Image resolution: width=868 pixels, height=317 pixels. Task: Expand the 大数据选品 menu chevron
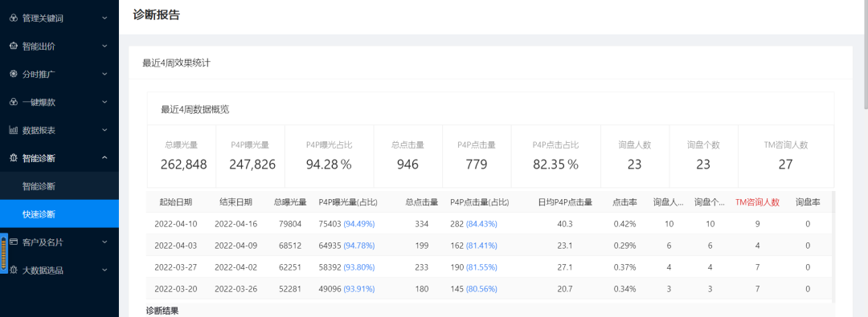[x=104, y=270]
